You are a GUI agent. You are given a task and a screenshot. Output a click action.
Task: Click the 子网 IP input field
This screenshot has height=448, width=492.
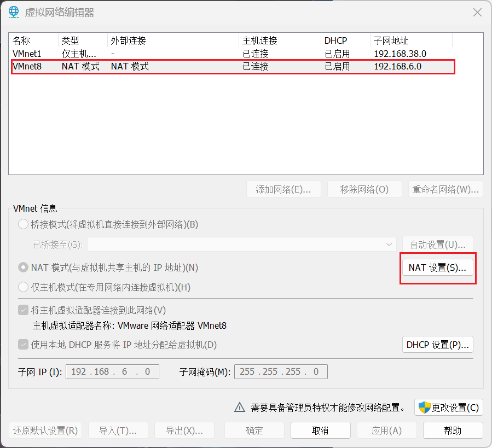pos(112,371)
